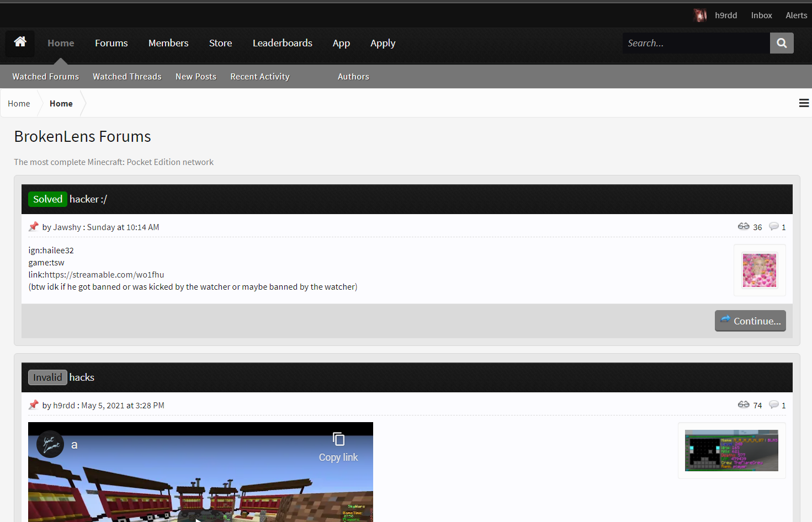Play the embedded video

200,519
